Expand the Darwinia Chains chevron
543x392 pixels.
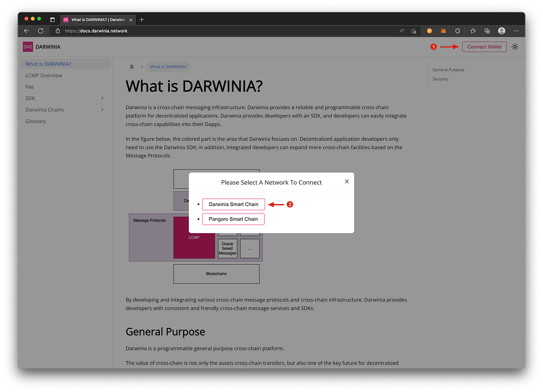(x=102, y=110)
